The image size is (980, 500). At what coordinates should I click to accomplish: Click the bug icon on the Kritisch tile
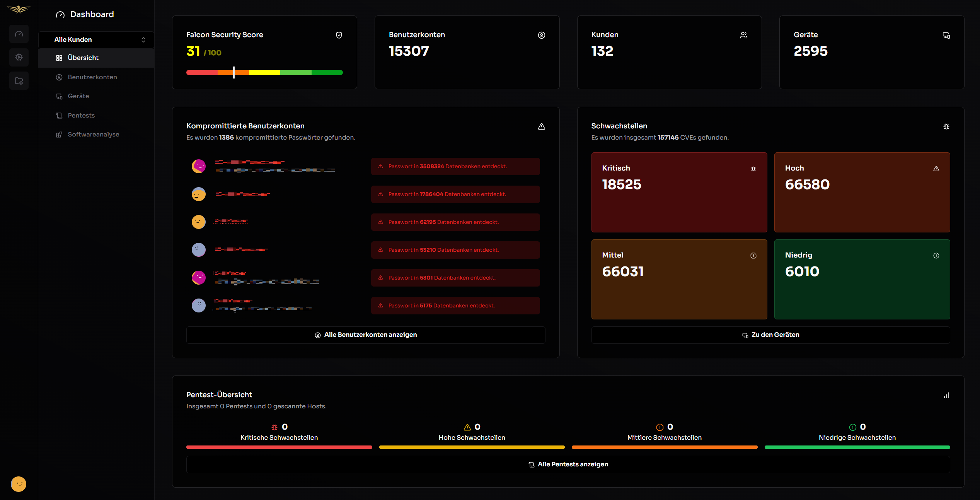click(x=753, y=169)
